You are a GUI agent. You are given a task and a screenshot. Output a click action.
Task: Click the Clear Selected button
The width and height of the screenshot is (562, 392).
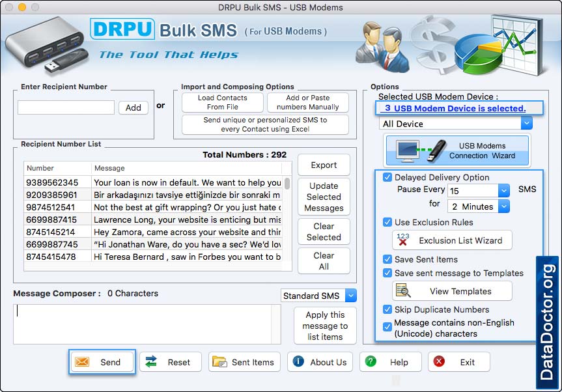[324, 231]
